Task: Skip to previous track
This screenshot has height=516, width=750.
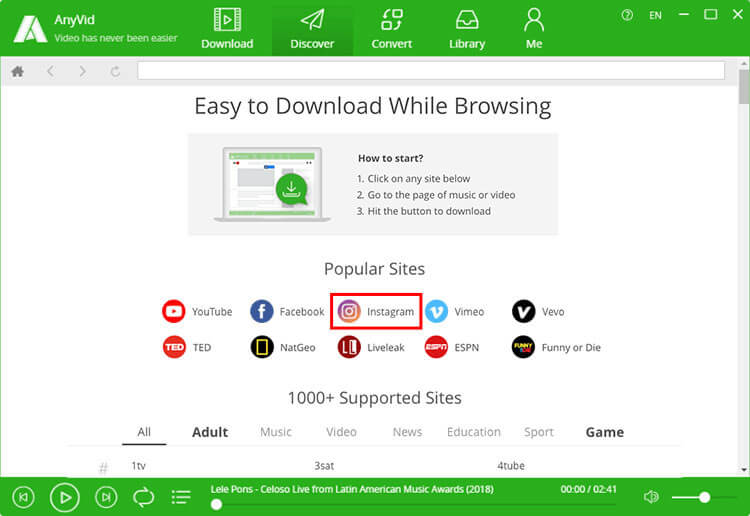Action: (x=23, y=497)
